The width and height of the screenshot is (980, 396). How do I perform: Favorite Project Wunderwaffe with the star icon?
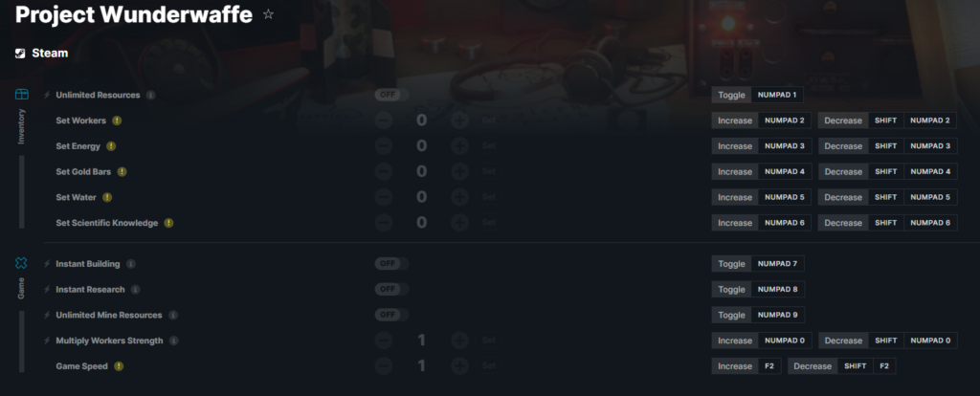coord(268,13)
